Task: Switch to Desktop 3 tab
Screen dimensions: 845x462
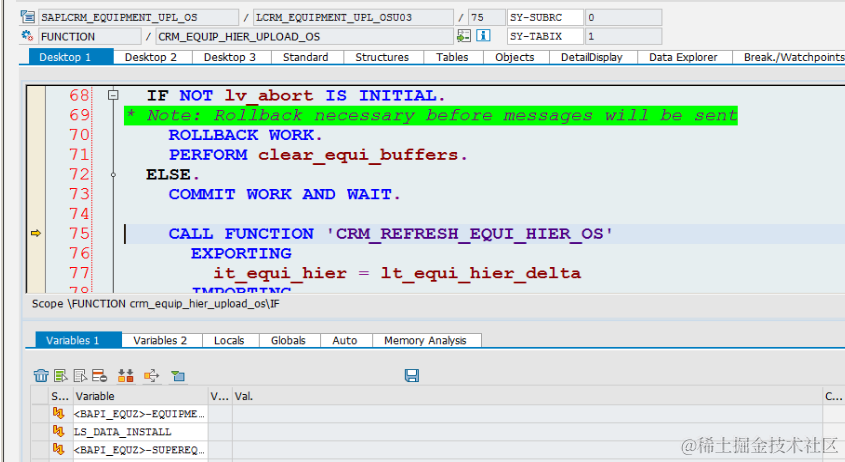Action: coord(230,57)
